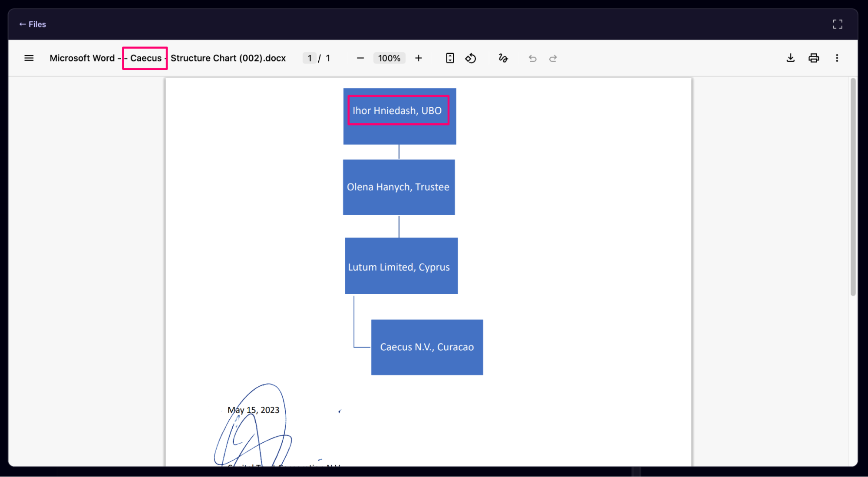
Task: Go back to Files
Action: [33, 24]
